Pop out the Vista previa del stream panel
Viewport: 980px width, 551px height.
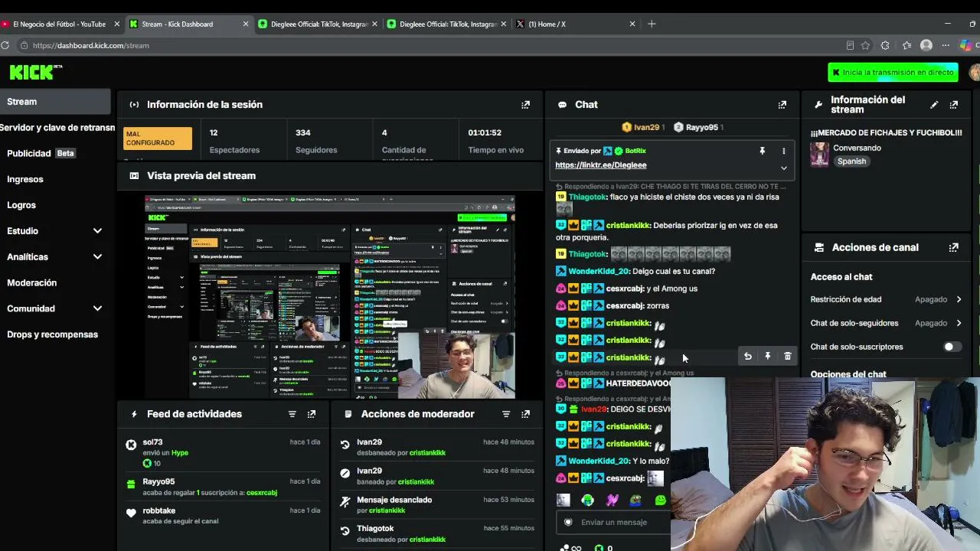point(525,176)
